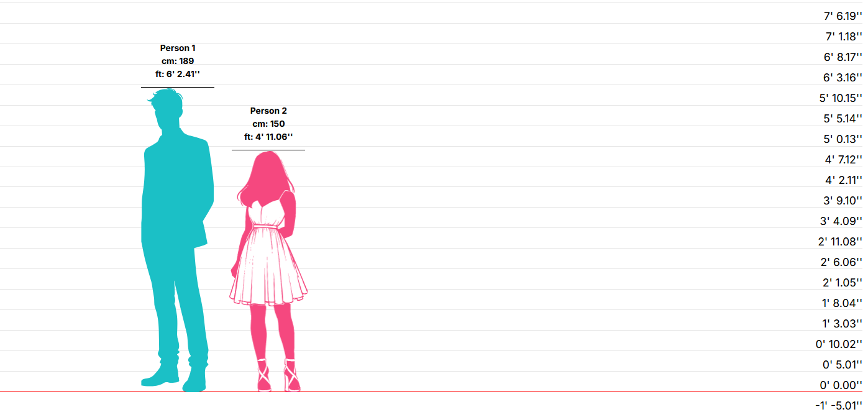
Task: Click the 7' 1.18'' scale mark
Action: (844, 37)
